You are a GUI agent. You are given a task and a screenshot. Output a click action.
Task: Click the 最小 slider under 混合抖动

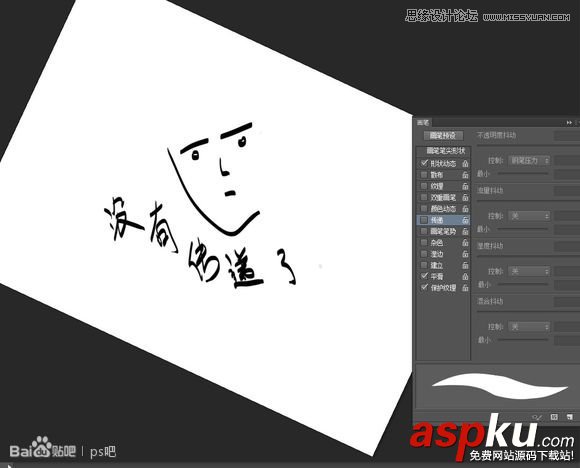[x=523, y=339]
